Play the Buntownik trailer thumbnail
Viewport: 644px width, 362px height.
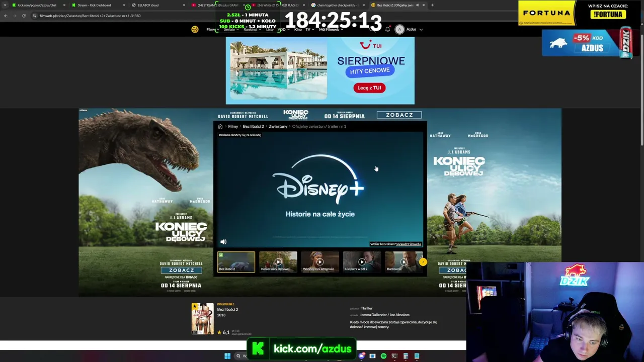point(403,262)
